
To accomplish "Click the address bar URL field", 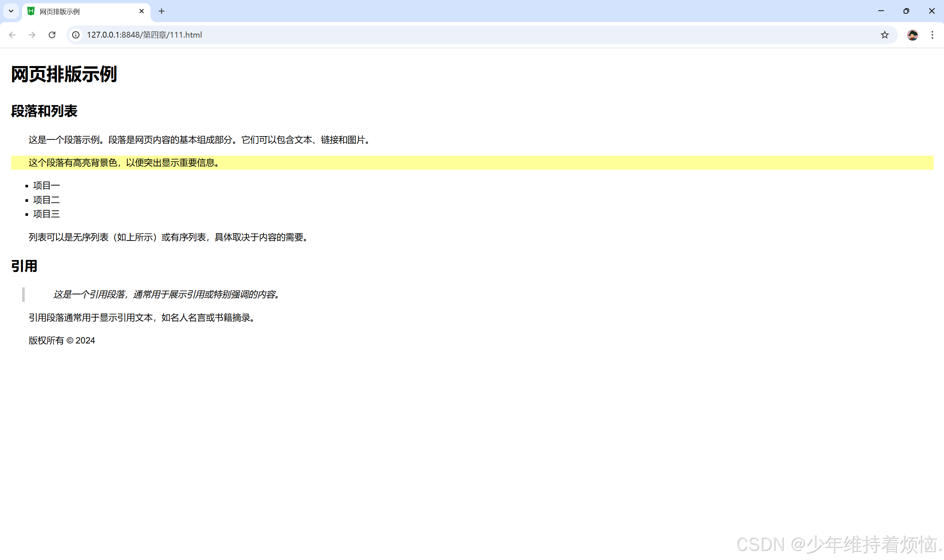I will coord(453,35).
